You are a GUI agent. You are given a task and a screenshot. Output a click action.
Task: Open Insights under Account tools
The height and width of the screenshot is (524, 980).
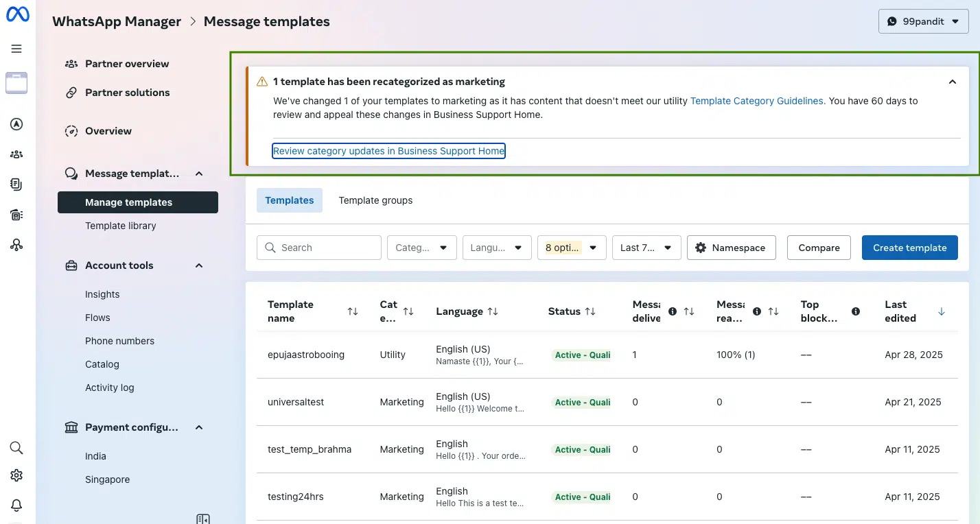tap(102, 294)
